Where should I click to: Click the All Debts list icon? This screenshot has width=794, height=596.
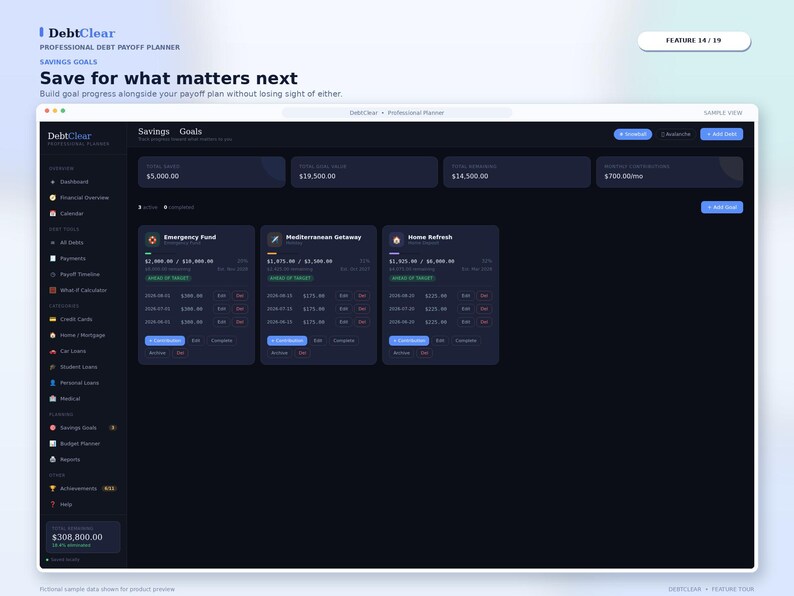click(x=53, y=243)
